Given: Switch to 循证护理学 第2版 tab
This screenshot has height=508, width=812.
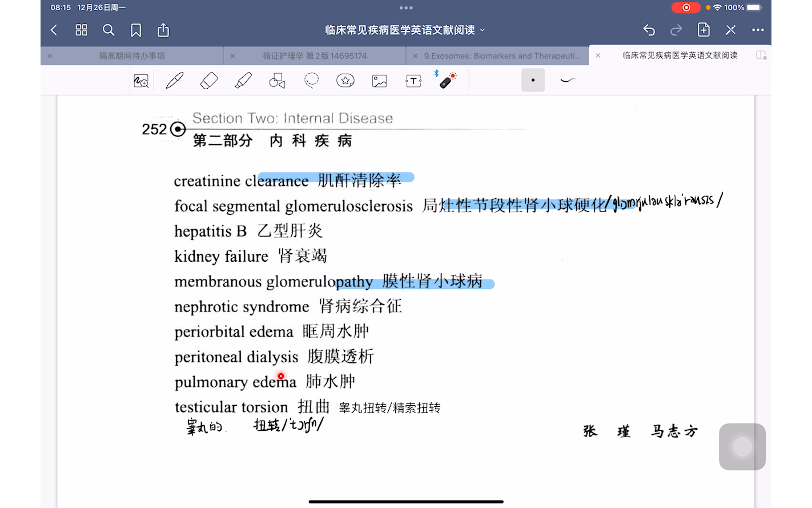Looking at the screenshot, I should point(315,56).
